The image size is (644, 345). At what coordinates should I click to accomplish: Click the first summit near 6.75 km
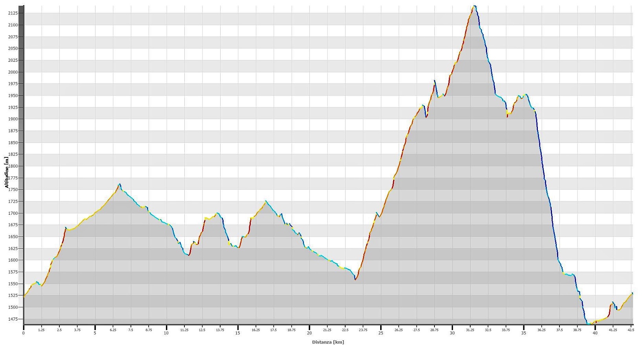click(120, 184)
